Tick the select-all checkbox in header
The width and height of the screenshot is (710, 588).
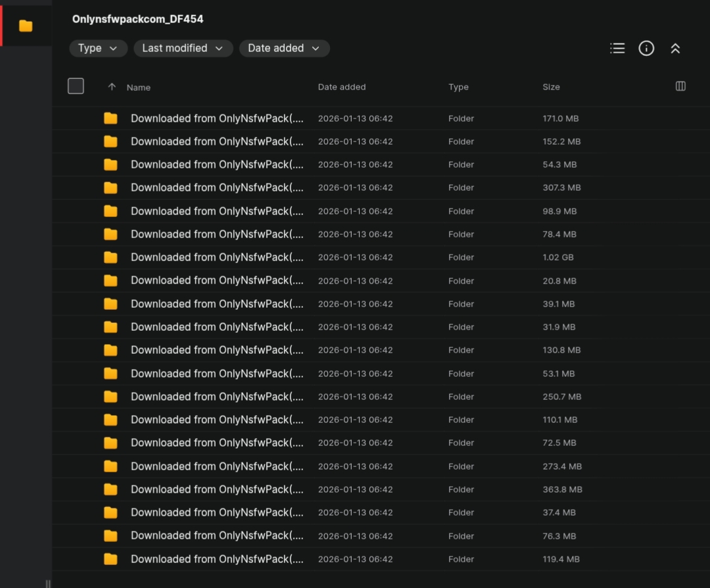(76, 86)
